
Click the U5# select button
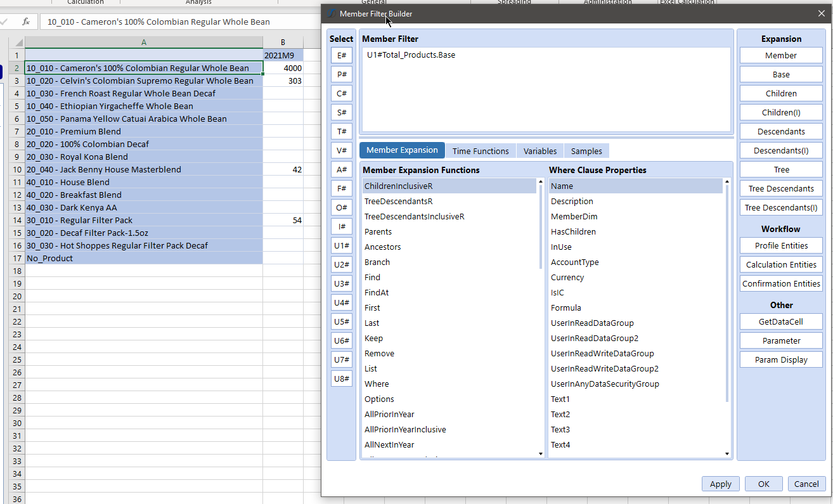point(342,321)
